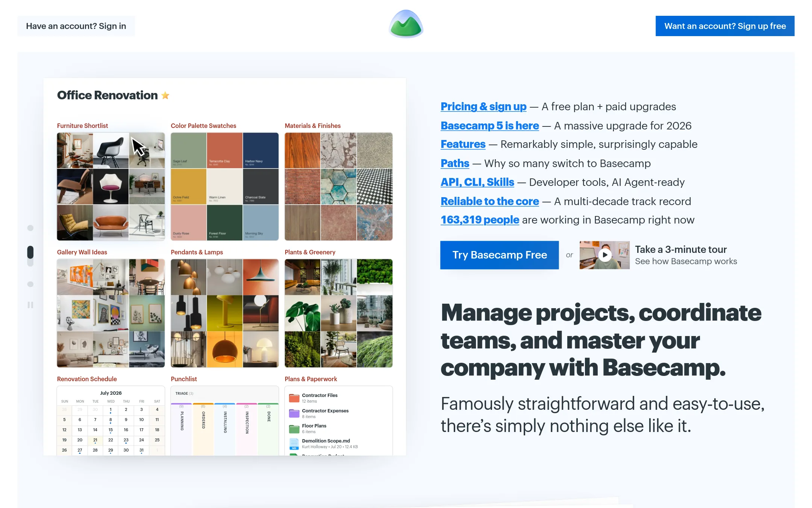This screenshot has height=508, width=812.
Task: Select the Ochre Field color swatch
Action: (188, 186)
